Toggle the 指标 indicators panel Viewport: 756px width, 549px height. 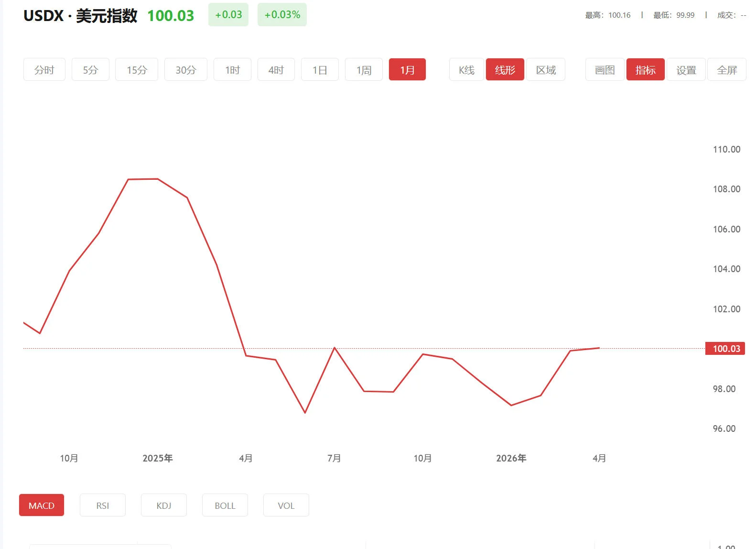click(x=645, y=70)
